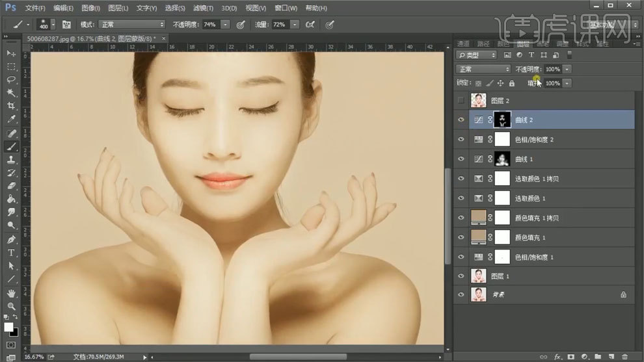The height and width of the screenshot is (362, 644).
Task: Show the hidden 图层 2 layer
Action: point(461,101)
